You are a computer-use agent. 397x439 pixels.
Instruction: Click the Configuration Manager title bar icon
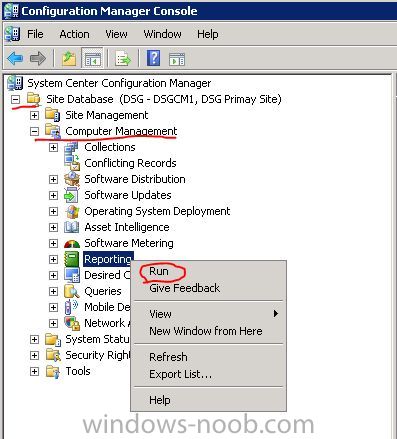tap(12, 11)
